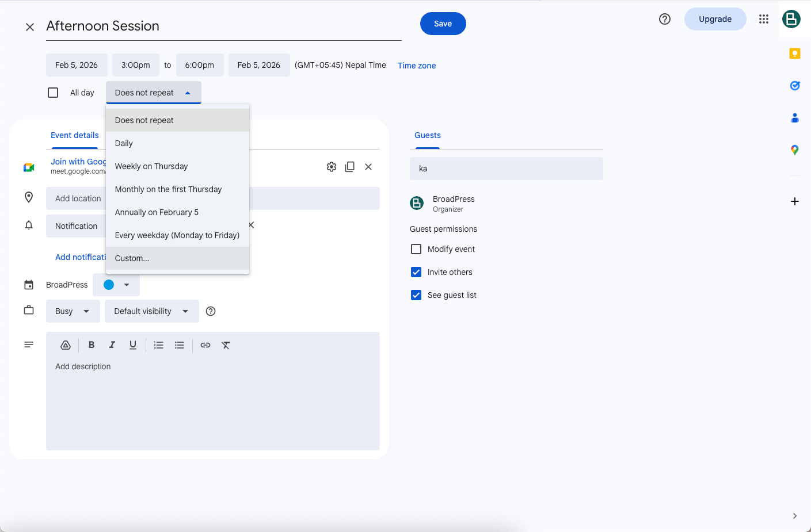This screenshot has height=532, width=811.
Task: Enable the All day checkbox
Action: [53, 93]
